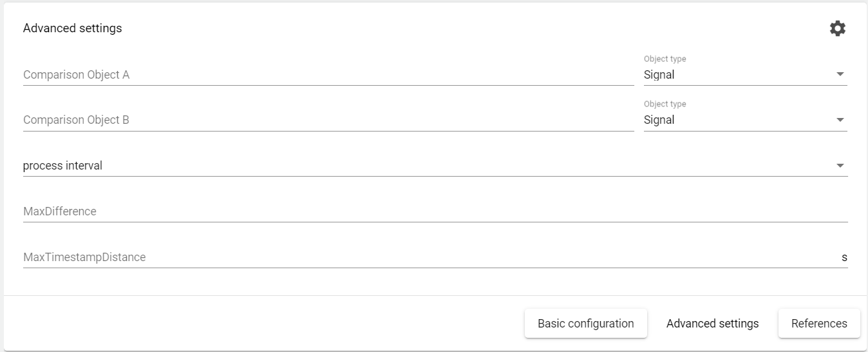Click into the MaxDifference field
This screenshot has width=868, height=352.
(x=435, y=211)
